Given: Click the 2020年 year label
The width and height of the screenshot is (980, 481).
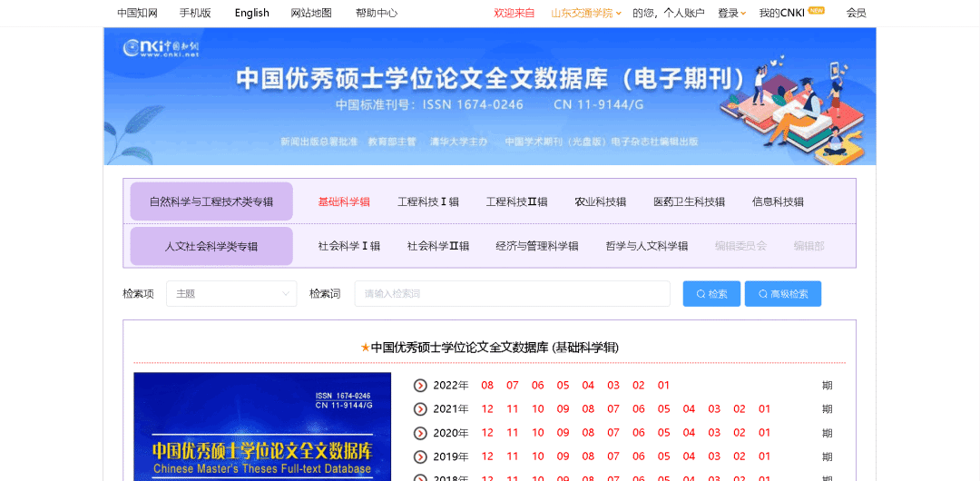Looking at the screenshot, I should 451,433.
